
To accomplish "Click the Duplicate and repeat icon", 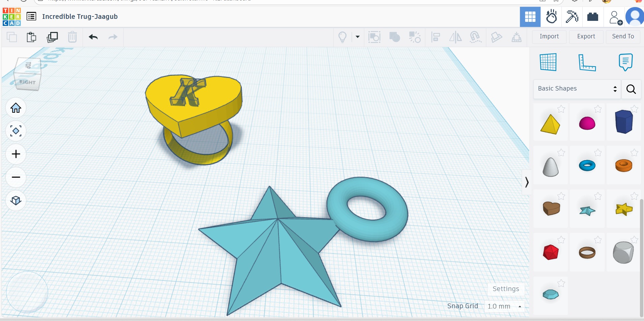I will pyautogui.click(x=52, y=37).
